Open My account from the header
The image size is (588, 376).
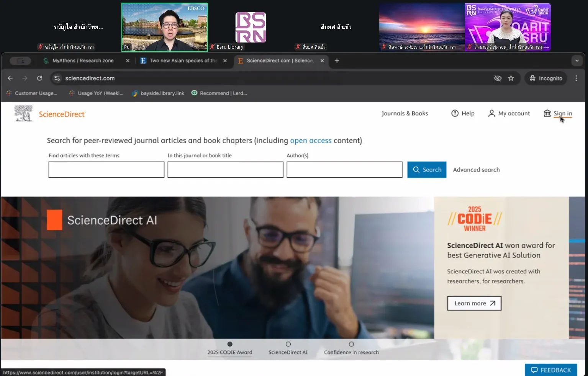[509, 113]
